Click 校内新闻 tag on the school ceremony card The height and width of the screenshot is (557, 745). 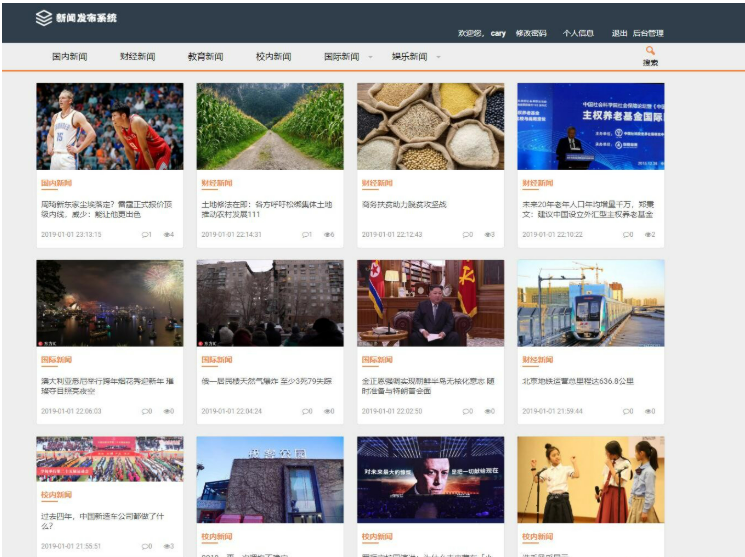click(56, 495)
